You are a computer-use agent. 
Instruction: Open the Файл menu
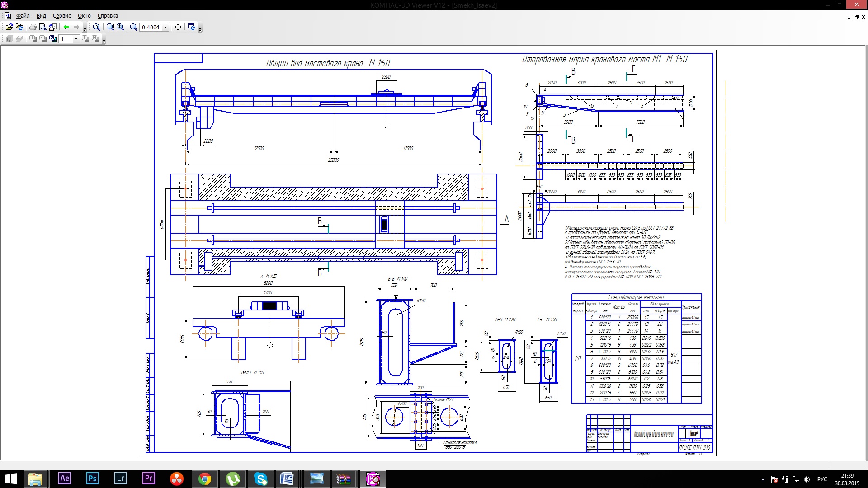[x=23, y=15]
